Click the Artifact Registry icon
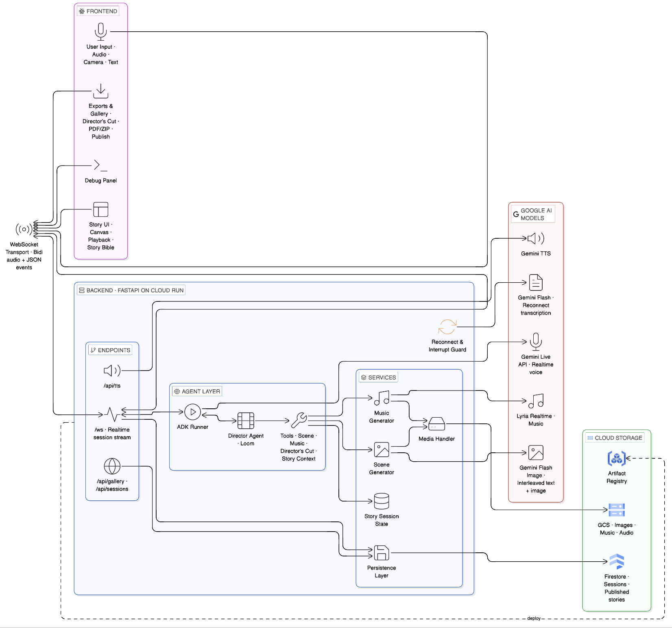The height and width of the screenshot is (628, 672). point(616,458)
